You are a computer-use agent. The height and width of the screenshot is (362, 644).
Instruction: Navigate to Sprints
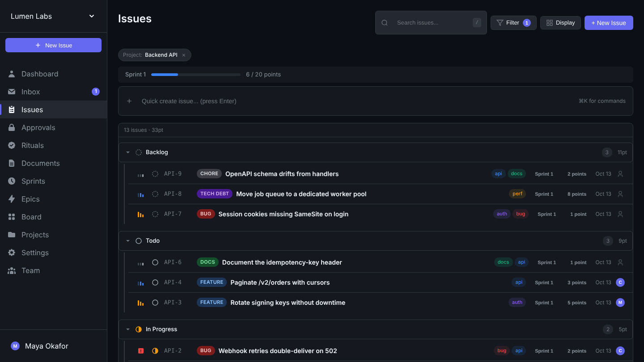pyautogui.click(x=54, y=181)
